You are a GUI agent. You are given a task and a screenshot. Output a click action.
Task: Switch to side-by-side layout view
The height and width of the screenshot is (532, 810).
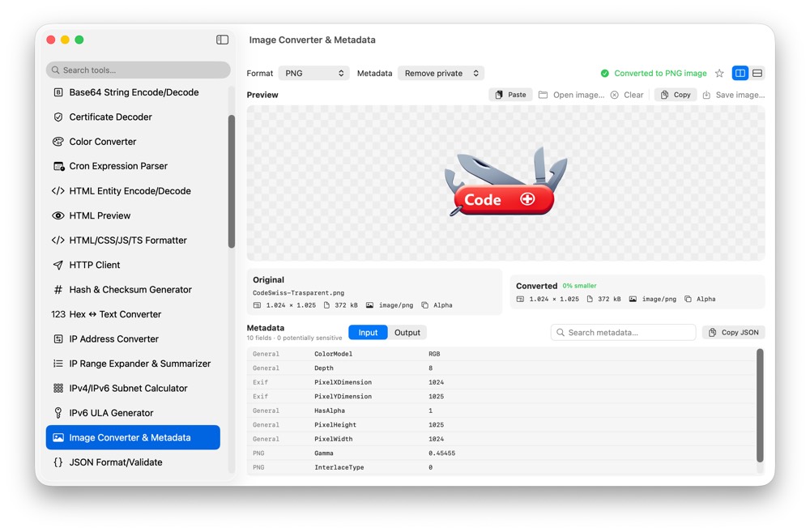[x=740, y=74]
